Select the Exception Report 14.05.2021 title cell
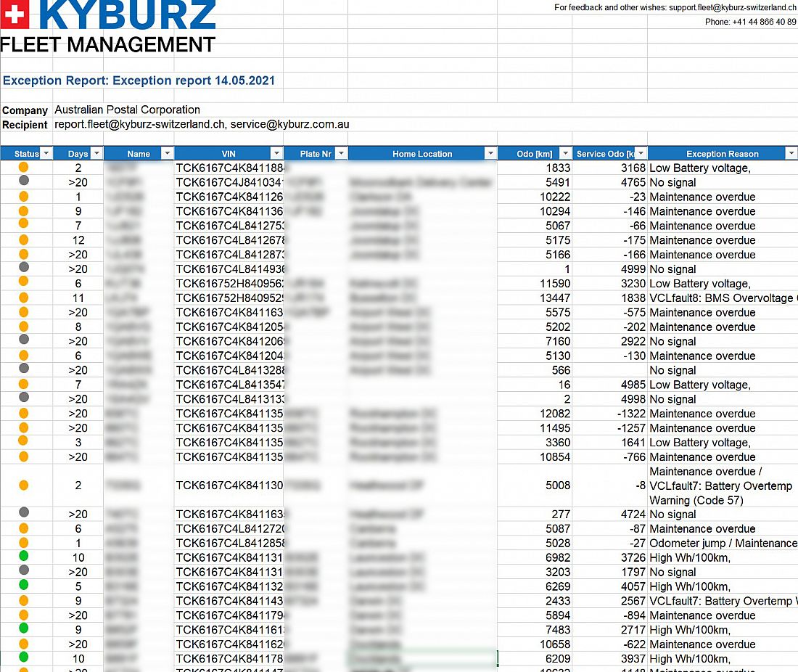Viewport: 798px width, 672px height. pos(139,81)
